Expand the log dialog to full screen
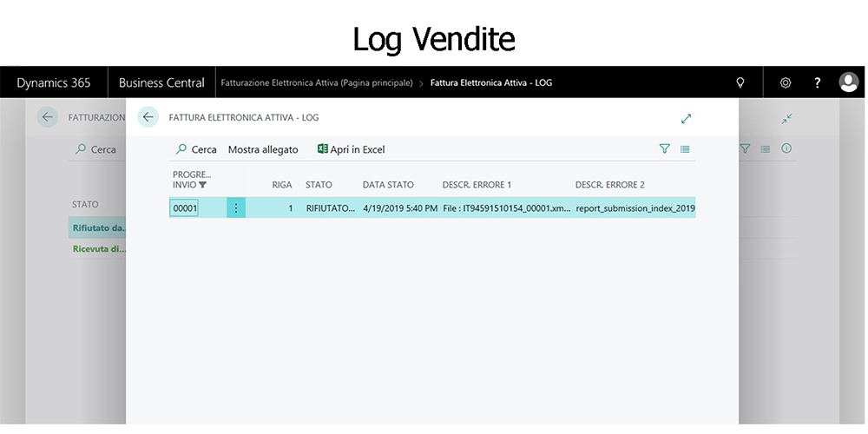 tap(686, 118)
